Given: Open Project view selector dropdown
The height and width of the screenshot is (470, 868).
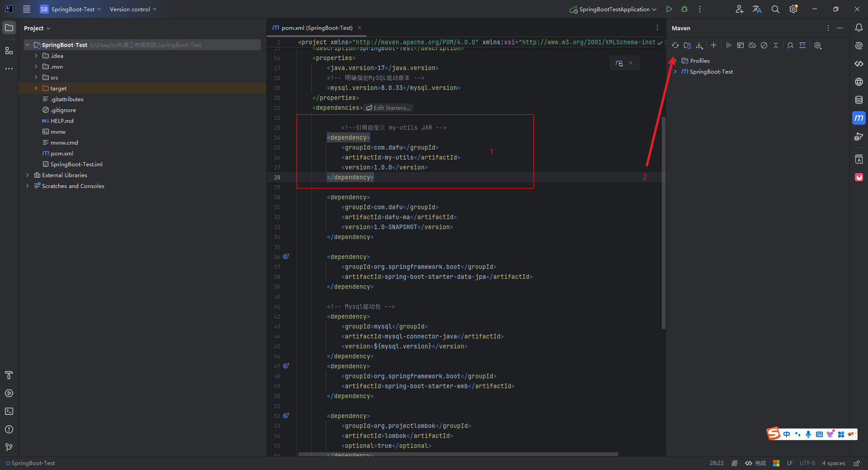Looking at the screenshot, I should coord(37,28).
